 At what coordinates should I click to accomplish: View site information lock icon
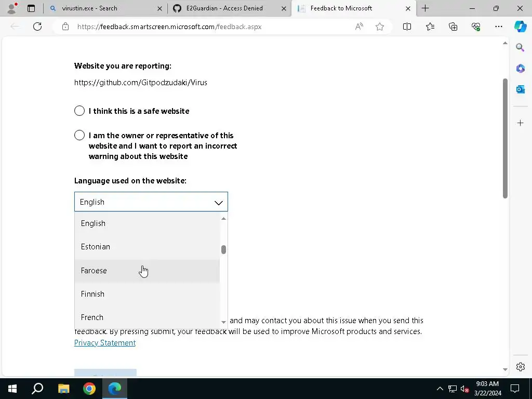coord(65,26)
